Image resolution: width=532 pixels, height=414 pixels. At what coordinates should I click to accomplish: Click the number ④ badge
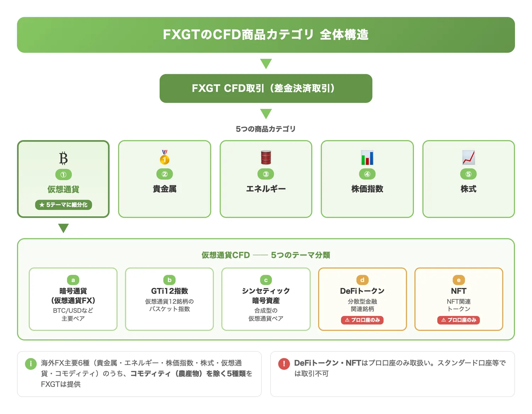click(367, 174)
